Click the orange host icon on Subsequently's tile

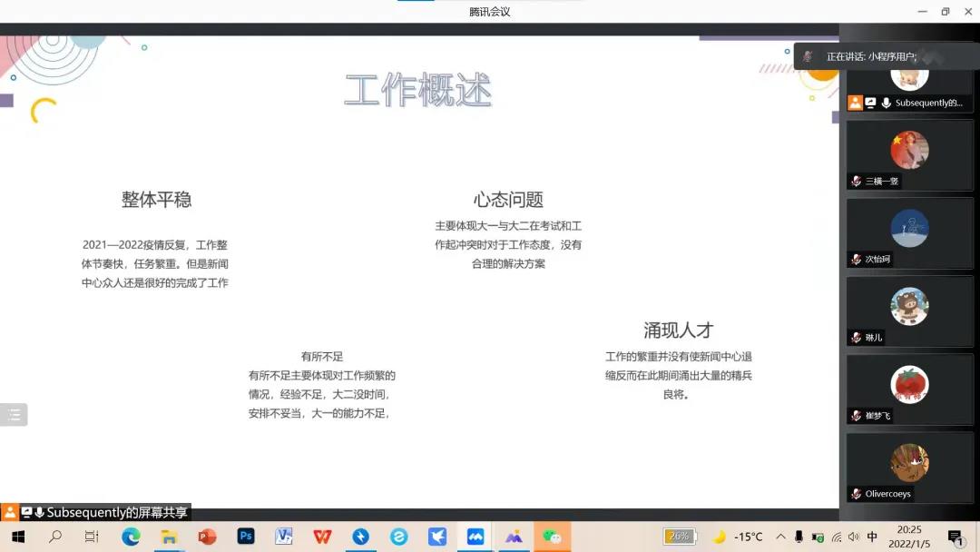pyautogui.click(x=855, y=103)
